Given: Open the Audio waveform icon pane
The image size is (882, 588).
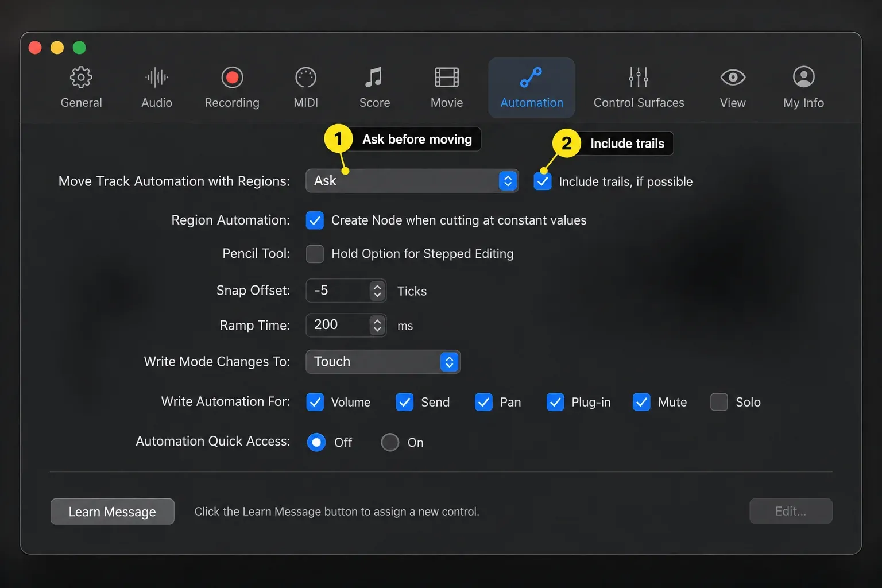Looking at the screenshot, I should [x=157, y=77].
